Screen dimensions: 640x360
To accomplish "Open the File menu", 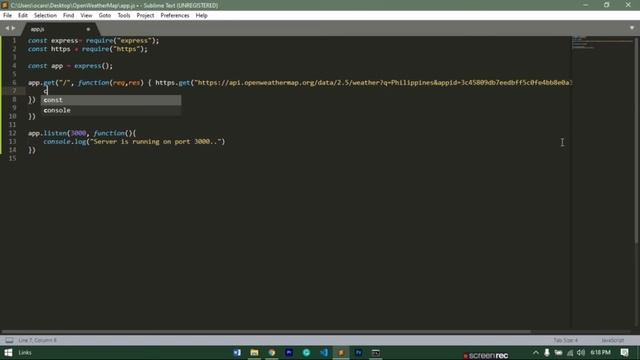I will [7, 16].
